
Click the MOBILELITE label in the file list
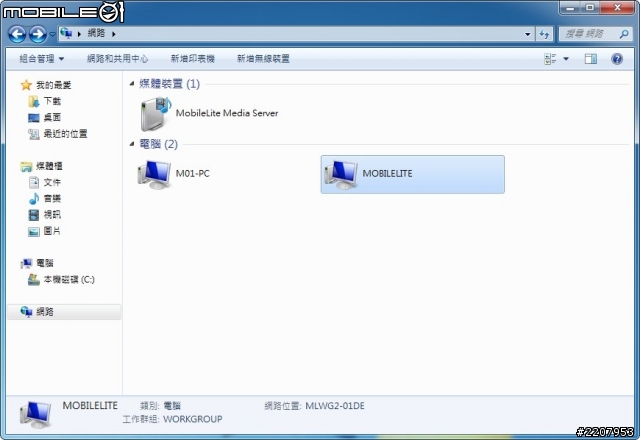click(387, 173)
